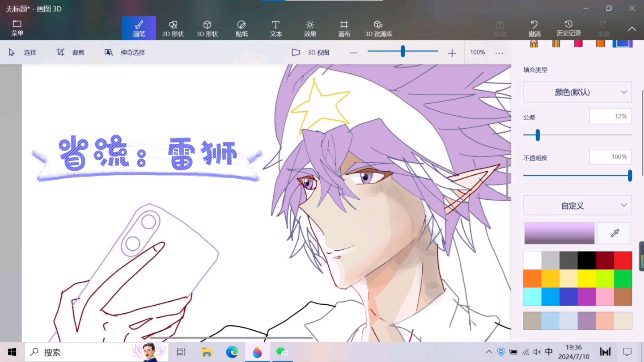The image size is (644, 362).
Task: Choose the dark gray color swatch
Action: click(568, 260)
